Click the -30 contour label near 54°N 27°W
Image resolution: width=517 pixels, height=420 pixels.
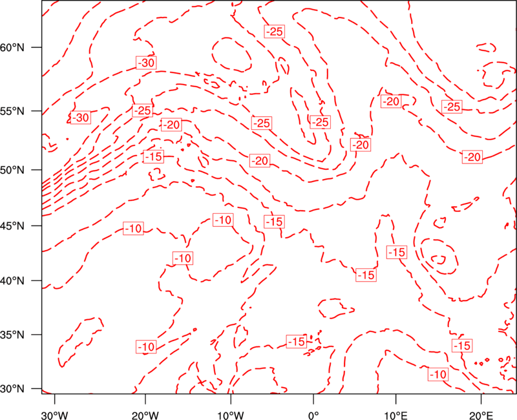click(x=81, y=118)
